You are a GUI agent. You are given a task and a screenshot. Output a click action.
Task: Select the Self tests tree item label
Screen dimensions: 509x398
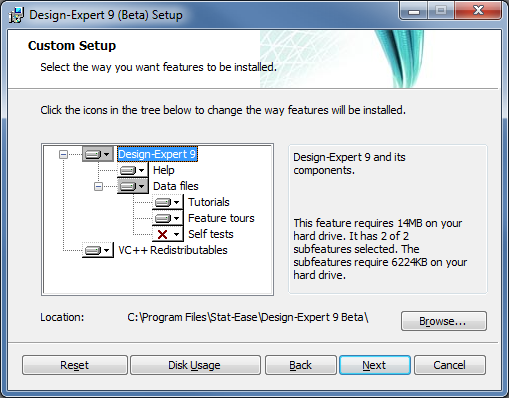click(x=211, y=234)
